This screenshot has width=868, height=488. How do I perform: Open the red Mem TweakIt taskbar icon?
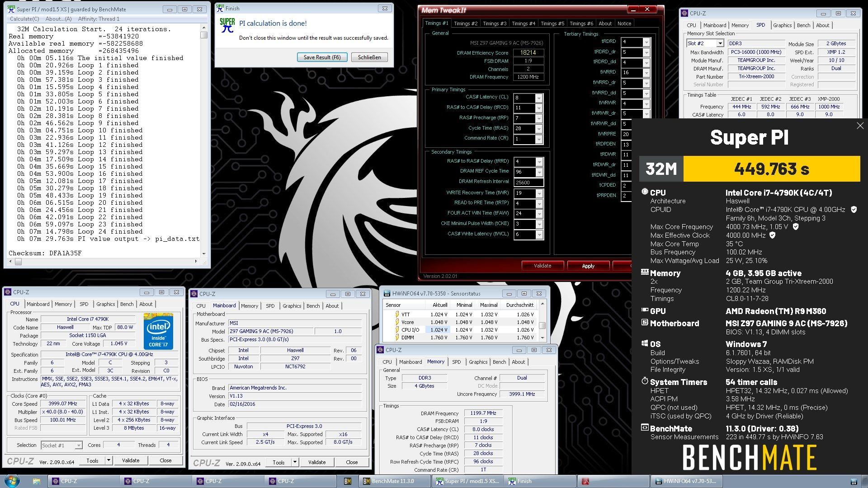(x=586, y=481)
